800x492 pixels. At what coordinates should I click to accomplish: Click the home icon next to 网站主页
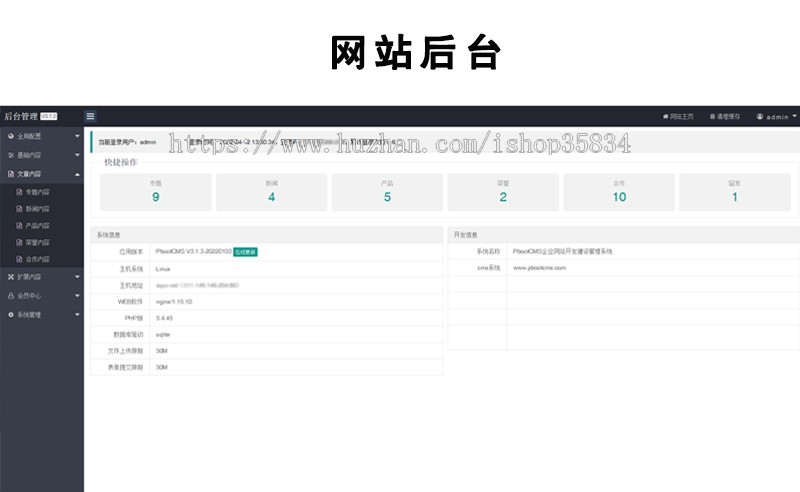(x=665, y=116)
